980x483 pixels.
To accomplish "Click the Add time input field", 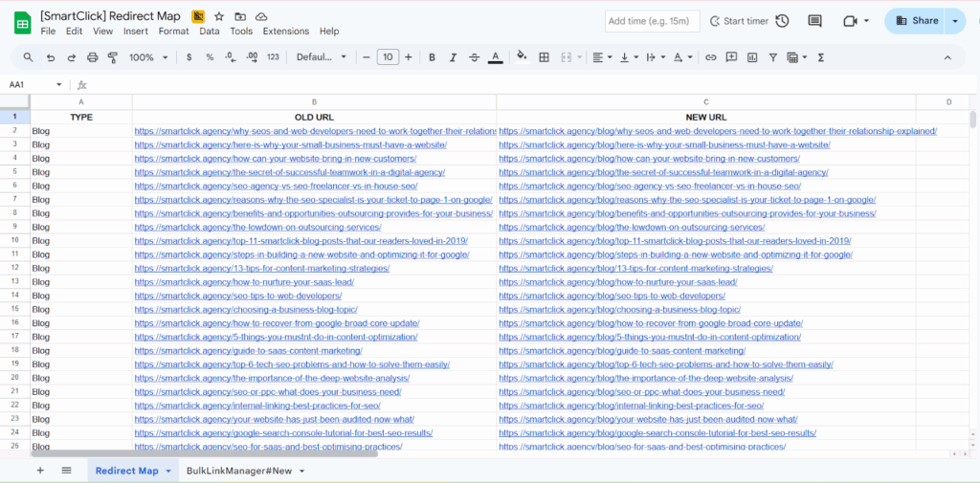I will 653,21.
